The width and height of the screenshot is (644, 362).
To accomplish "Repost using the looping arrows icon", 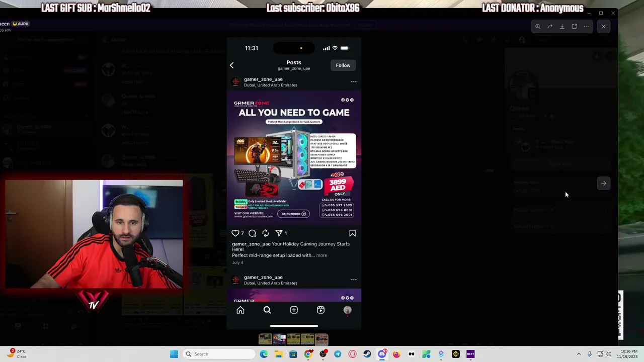I will [266, 233].
